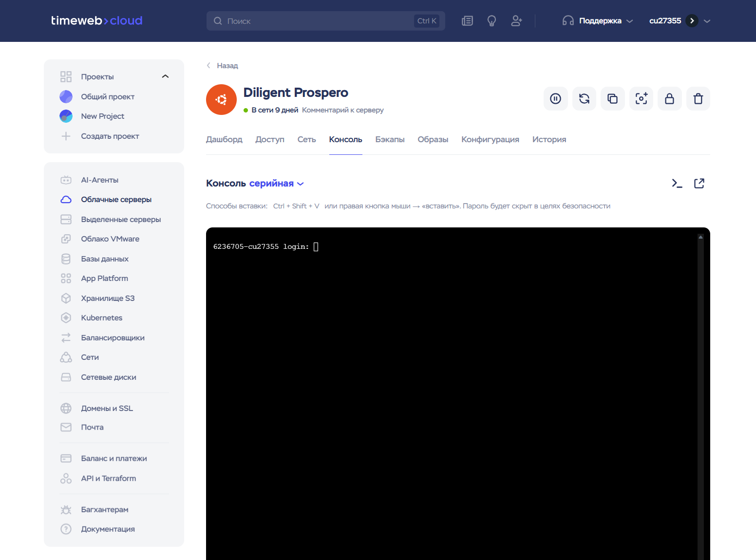Open the news feed icon in header
Viewport: 756px width, 560px height.
pyautogui.click(x=467, y=21)
